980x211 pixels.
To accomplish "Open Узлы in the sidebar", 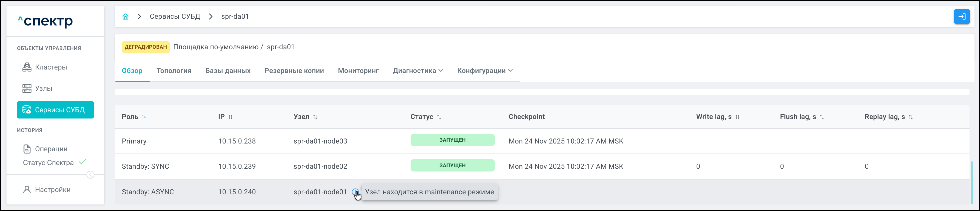I will click(43, 88).
